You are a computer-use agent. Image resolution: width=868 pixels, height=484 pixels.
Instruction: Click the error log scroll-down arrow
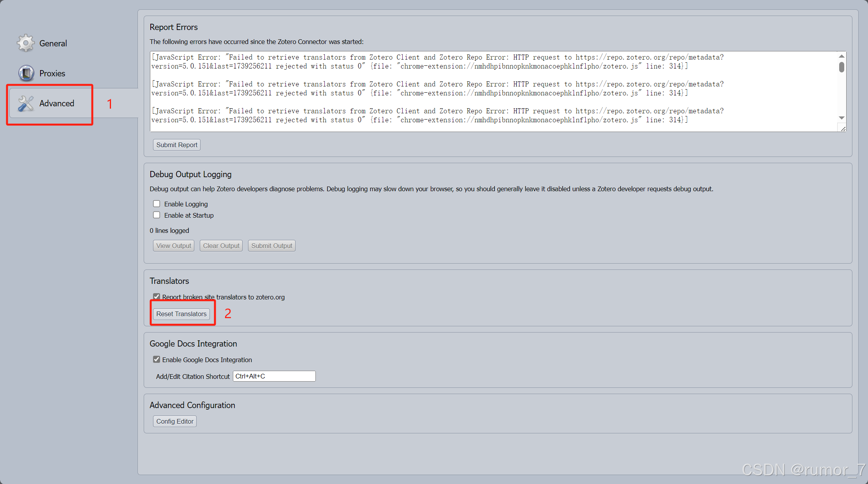point(842,118)
